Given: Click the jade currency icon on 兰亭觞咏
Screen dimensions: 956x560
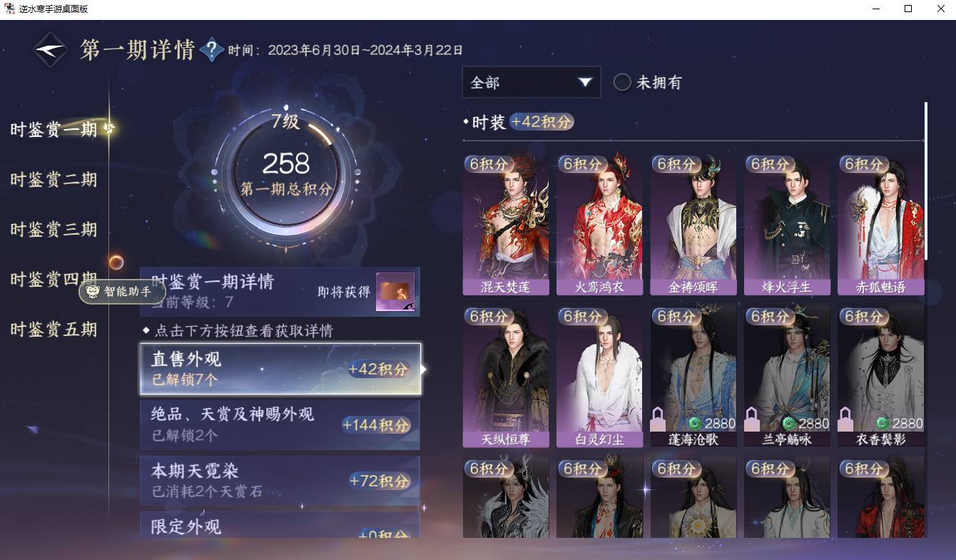Looking at the screenshot, I should point(788,423).
